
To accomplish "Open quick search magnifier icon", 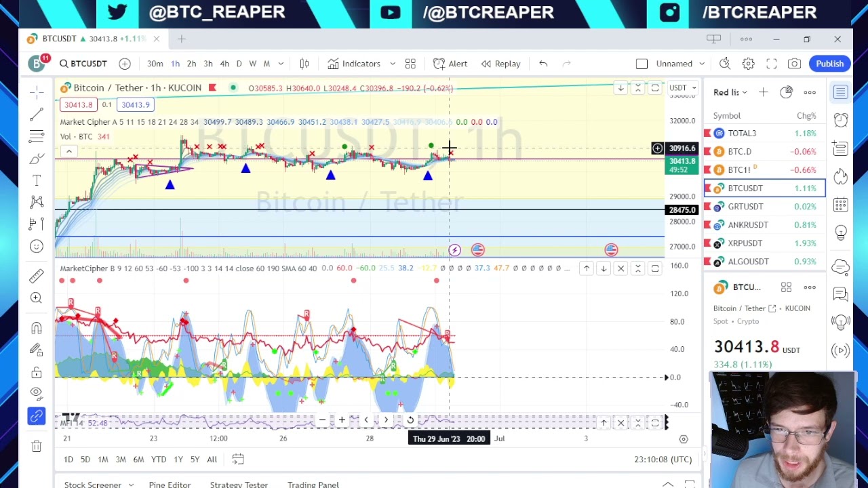I will 725,64.
